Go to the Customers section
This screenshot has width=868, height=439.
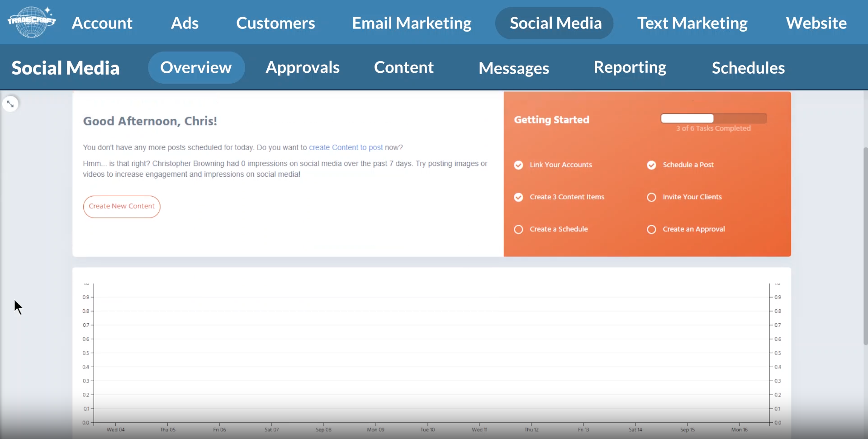(x=275, y=23)
